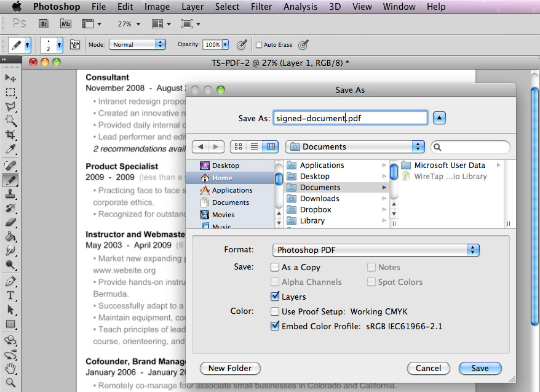
Task: Create a New Folder
Action: (229, 368)
